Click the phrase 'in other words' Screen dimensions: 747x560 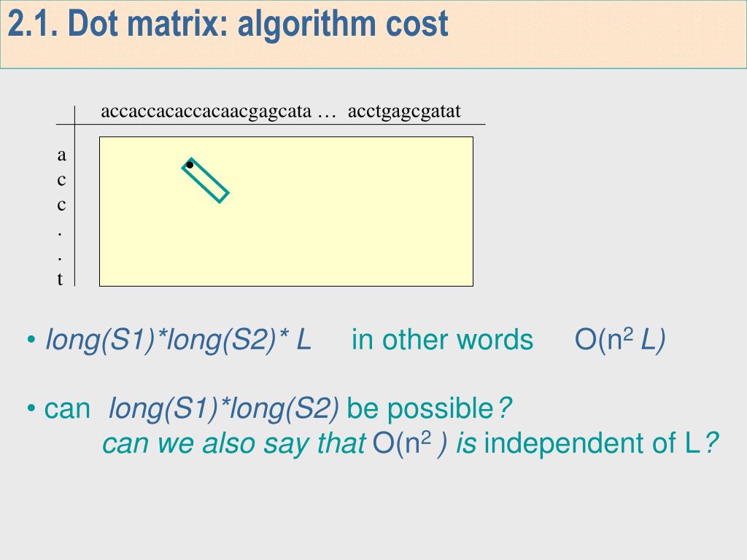click(442, 340)
